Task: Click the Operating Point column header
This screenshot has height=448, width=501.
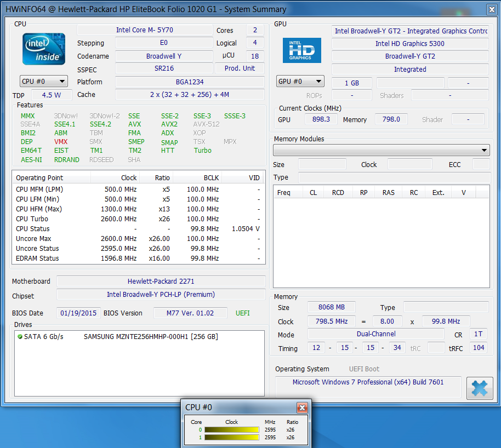Action: coord(51,178)
